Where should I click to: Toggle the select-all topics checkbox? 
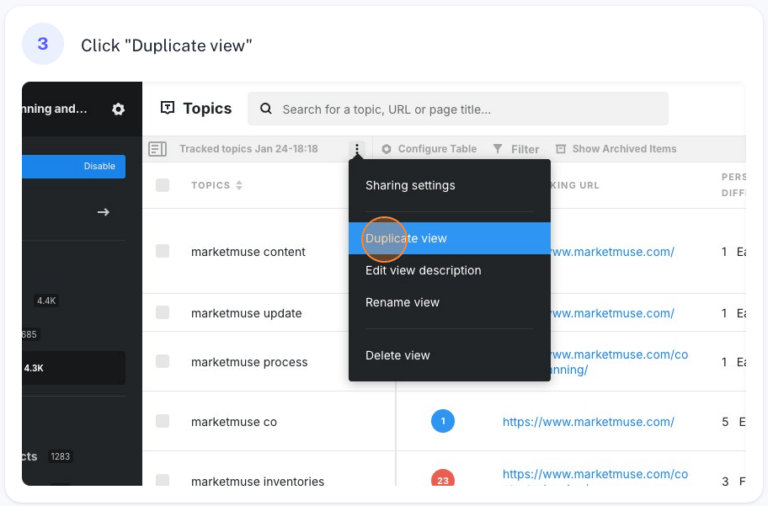tap(163, 185)
